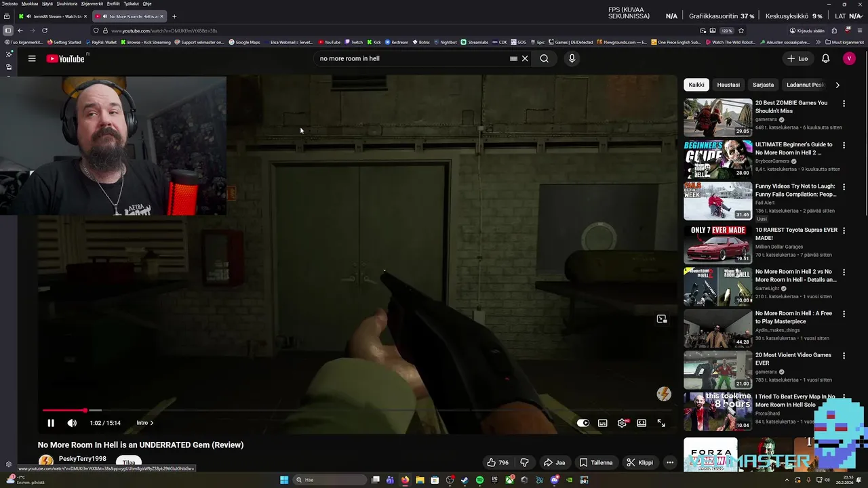The image size is (868, 488).
Task: Enter fullscreen in the video player
Action: (x=661, y=423)
